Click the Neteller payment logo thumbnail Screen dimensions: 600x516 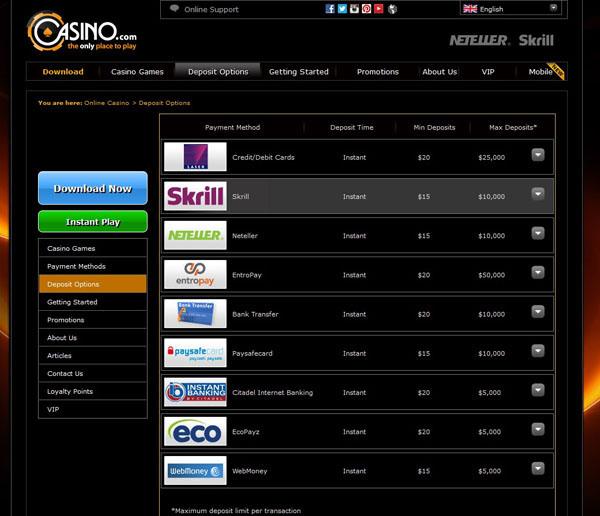click(x=195, y=235)
